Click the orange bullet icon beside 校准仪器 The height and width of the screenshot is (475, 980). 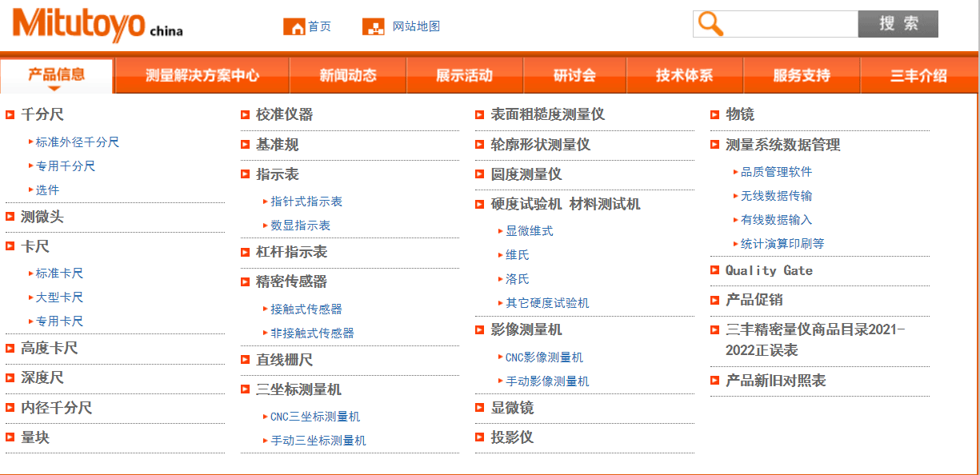246,115
